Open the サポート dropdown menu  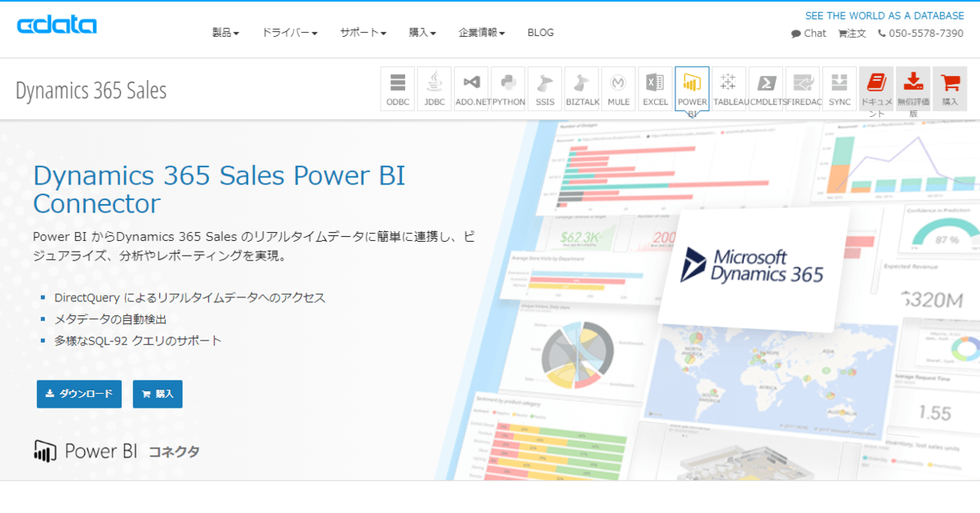click(363, 33)
